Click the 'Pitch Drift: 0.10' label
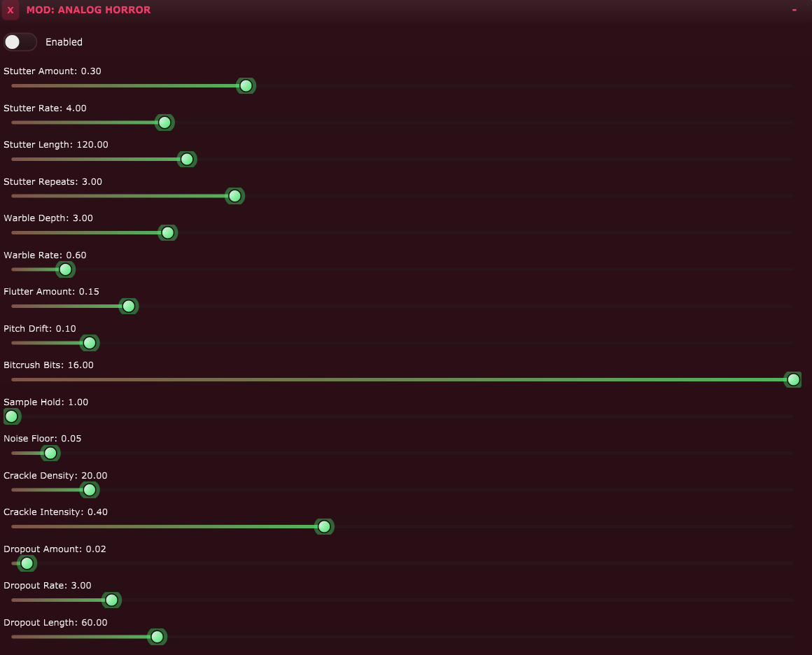Screen dimensions: 812x655 point(40,329)
